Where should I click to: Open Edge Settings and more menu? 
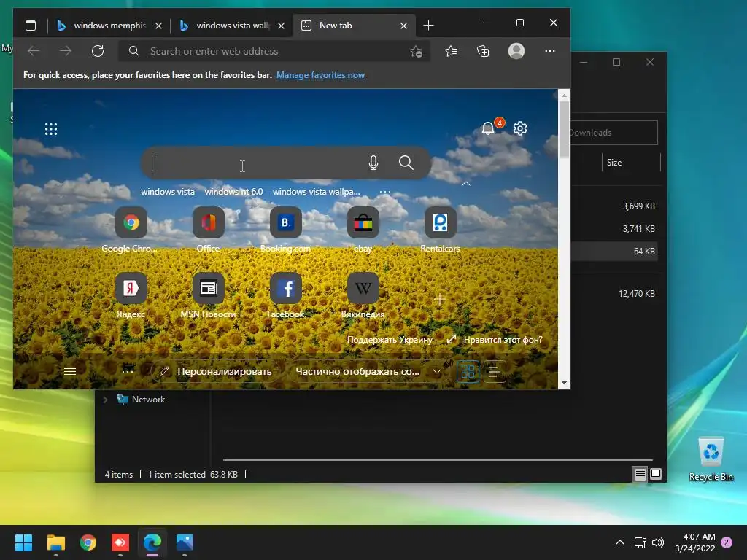click(550, 51)
